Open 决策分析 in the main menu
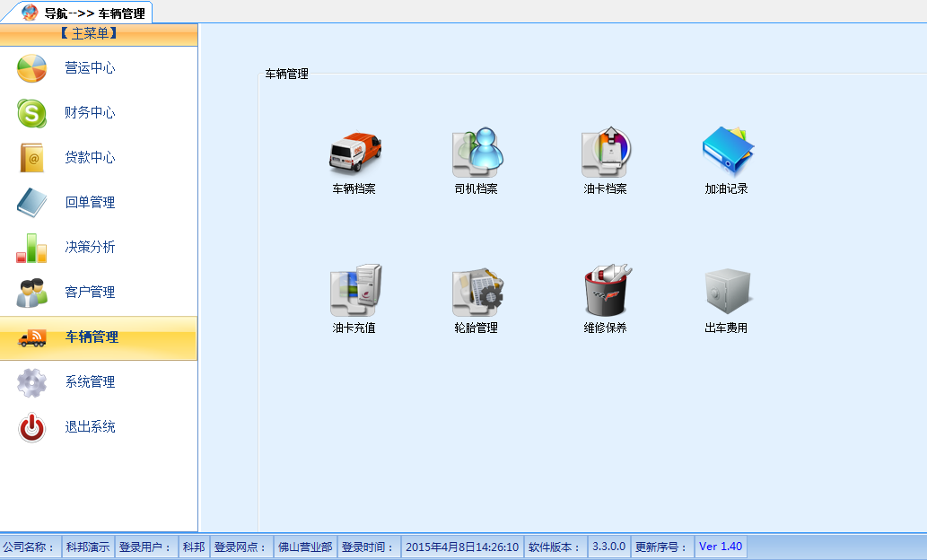This screenshot has width=927, height=560. coord(90,248)
